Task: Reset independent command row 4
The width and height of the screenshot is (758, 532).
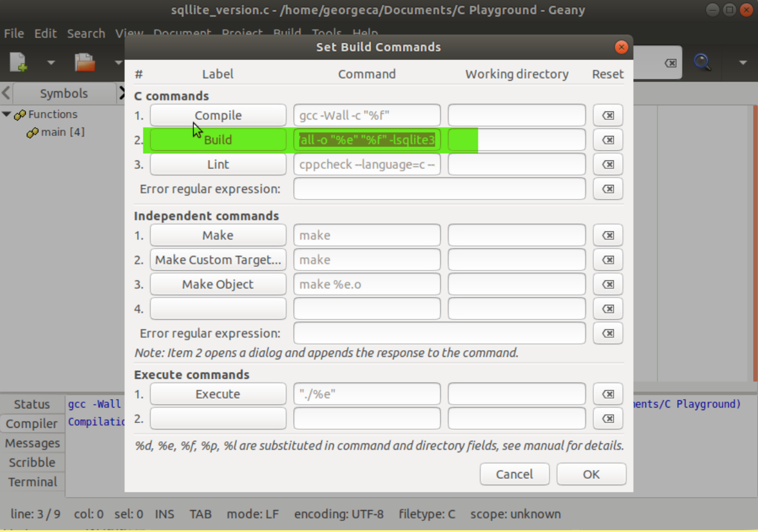Action: 608,309
